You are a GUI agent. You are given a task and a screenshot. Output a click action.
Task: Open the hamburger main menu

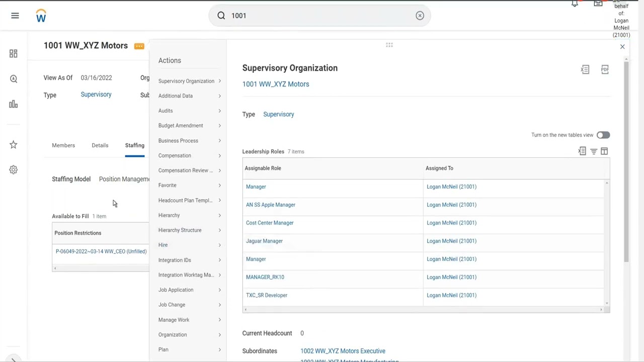click(15, 16)
